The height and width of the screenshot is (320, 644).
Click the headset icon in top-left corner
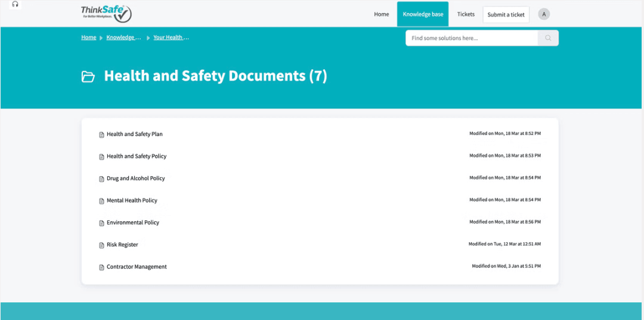coord(16,4)
